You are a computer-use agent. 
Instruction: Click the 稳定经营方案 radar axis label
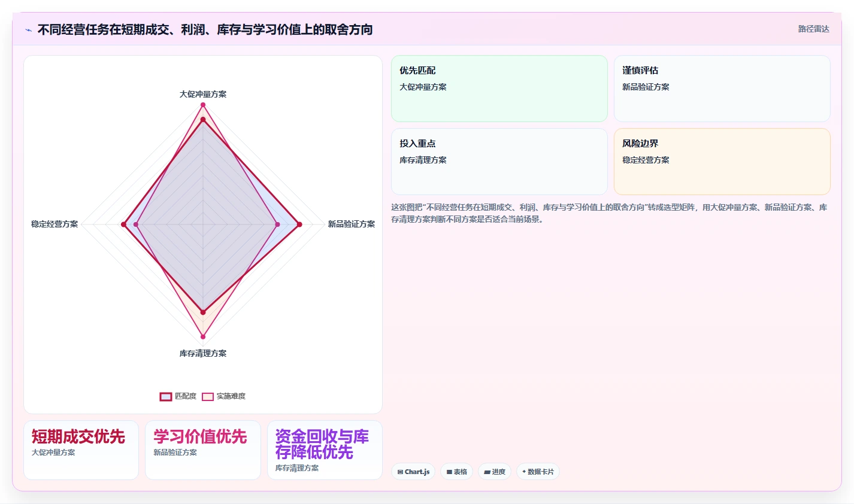(x=54, y=224)
